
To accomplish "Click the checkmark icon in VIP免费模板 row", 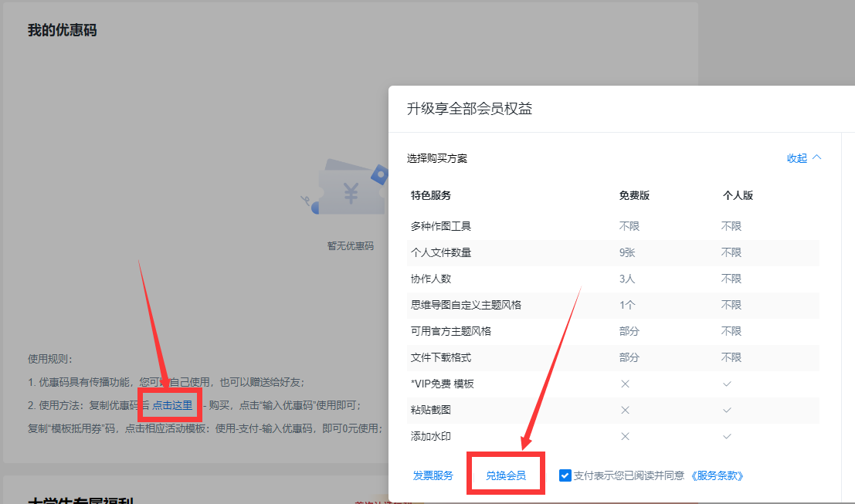I will 727,384.
